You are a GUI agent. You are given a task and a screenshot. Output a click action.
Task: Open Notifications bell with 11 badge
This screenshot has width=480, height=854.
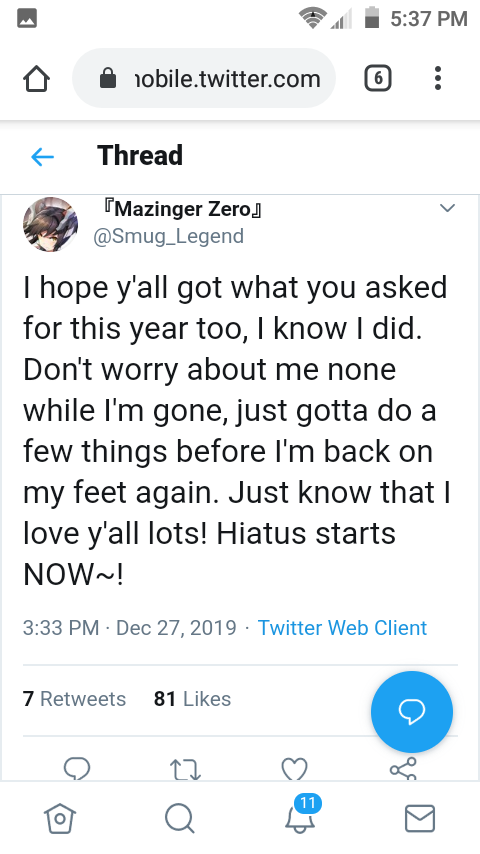point(302,814)
